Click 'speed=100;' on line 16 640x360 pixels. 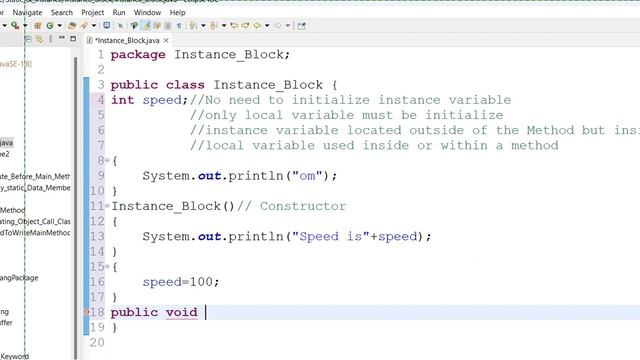[x=181, y=282]
